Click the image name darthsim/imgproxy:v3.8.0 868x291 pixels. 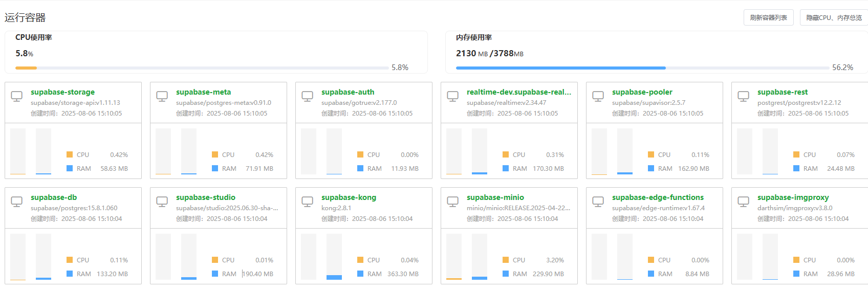(x=795, y=208)
